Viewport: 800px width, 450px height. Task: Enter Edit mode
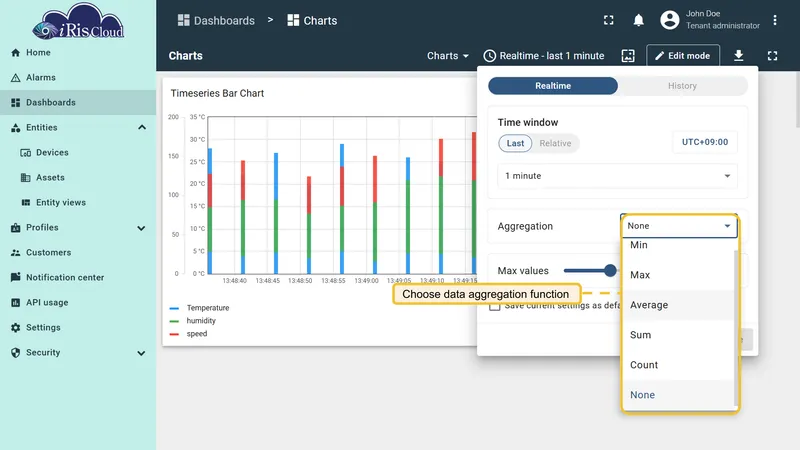point(683,56)
